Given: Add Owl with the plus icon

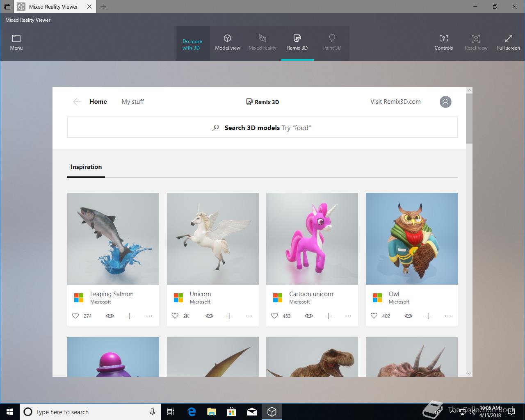Looking at the screenshot, I should click(428, 316).
